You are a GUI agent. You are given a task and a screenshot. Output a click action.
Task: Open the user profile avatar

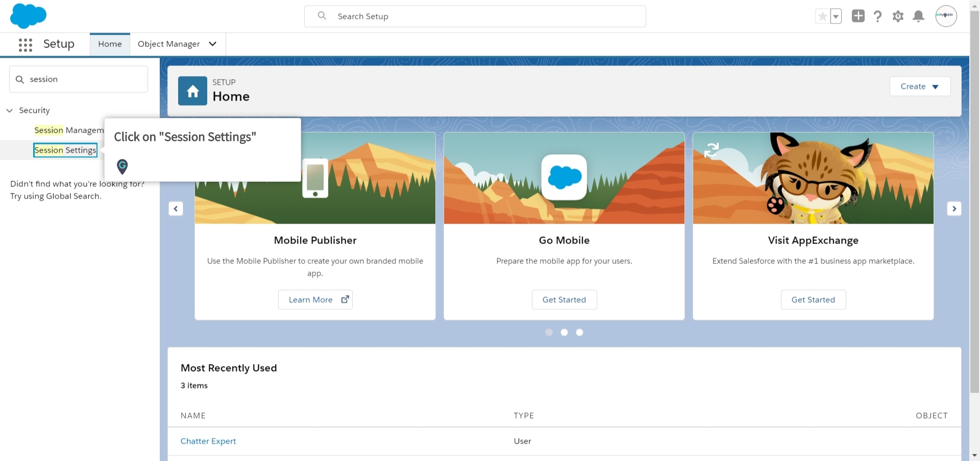(x=946, y=16)
